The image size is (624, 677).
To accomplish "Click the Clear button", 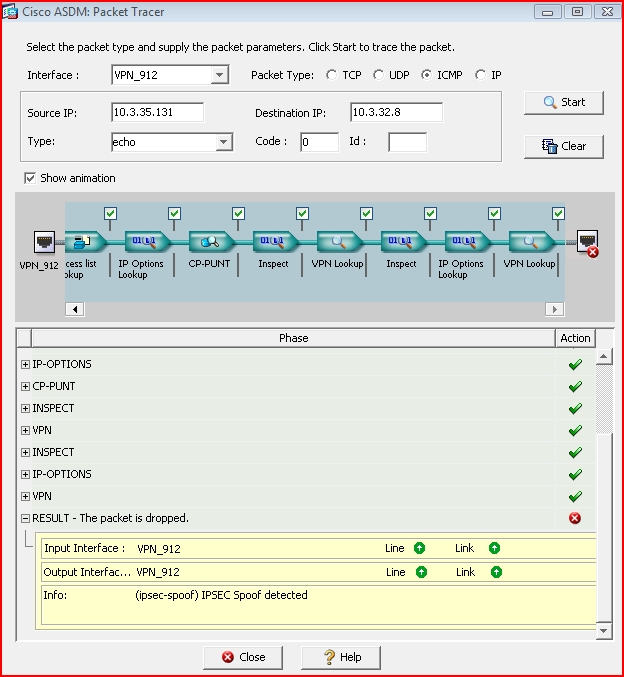I will point(564,147).
